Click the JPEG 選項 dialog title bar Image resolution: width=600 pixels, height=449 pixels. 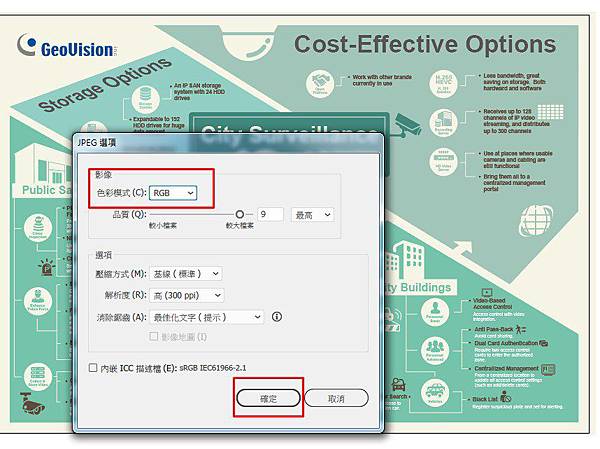click(228, 142)
